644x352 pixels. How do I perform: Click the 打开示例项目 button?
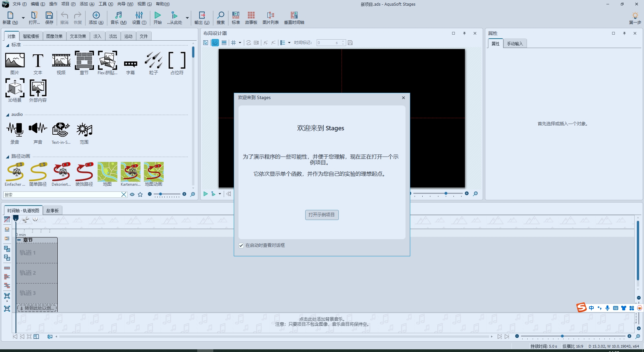[322, 215]
